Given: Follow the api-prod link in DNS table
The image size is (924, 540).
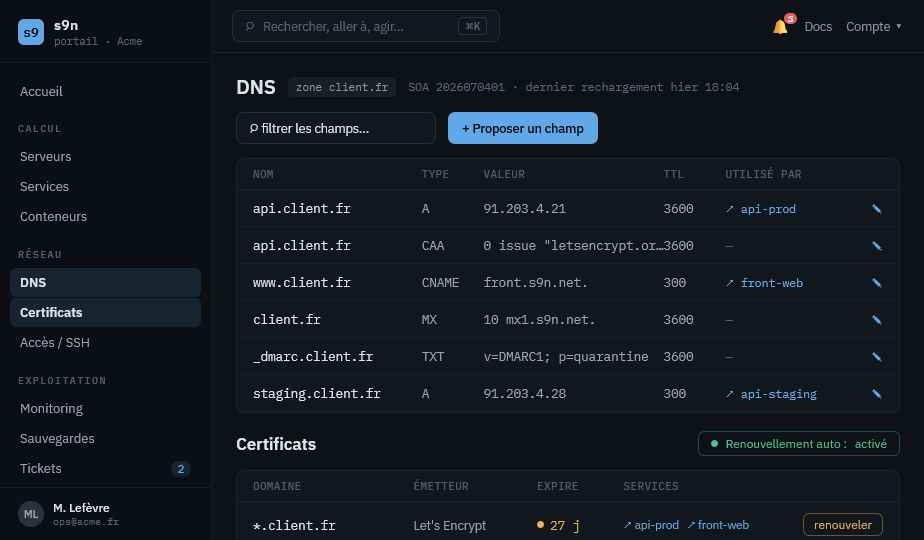Looking at the screenshot, I should click(x=761, y=209).
